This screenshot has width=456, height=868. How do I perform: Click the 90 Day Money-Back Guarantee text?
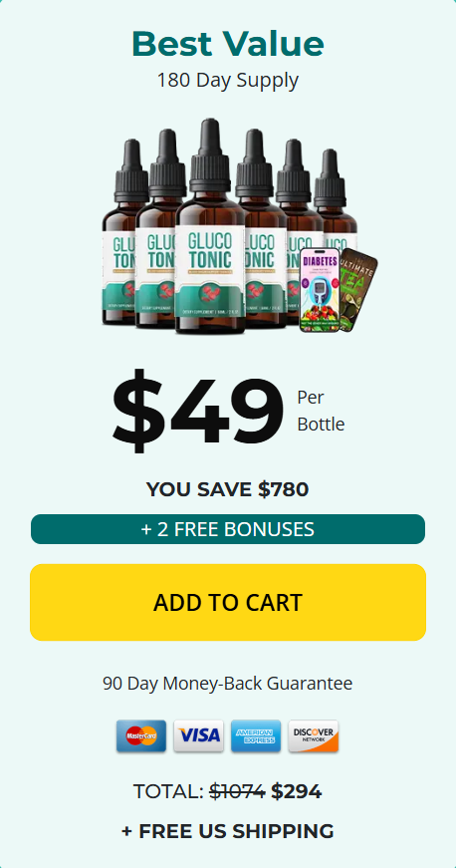coord(228,683)
